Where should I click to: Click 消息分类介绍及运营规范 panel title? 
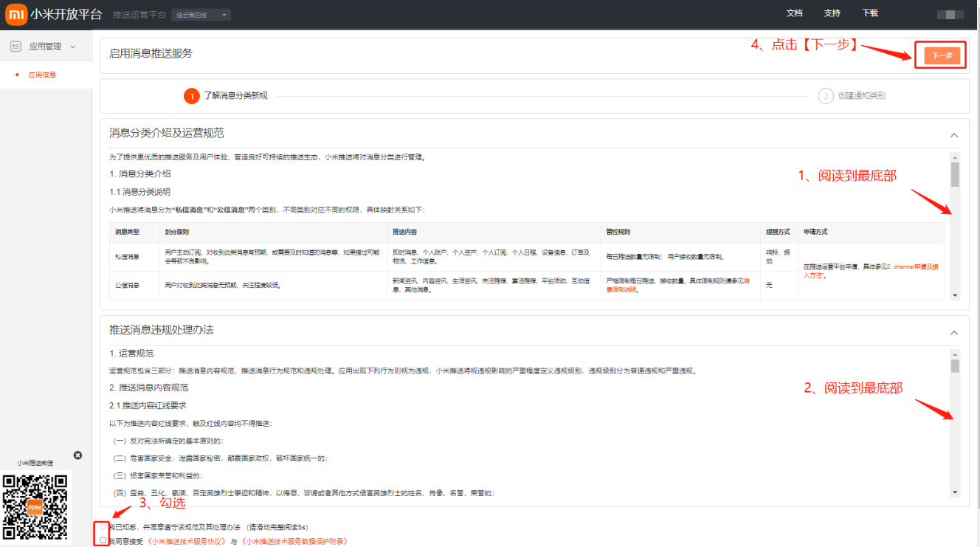pos(167,133)
